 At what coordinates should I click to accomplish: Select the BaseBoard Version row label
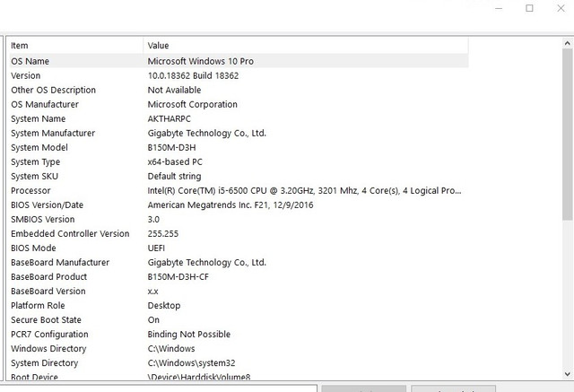(x=48, y=292)
